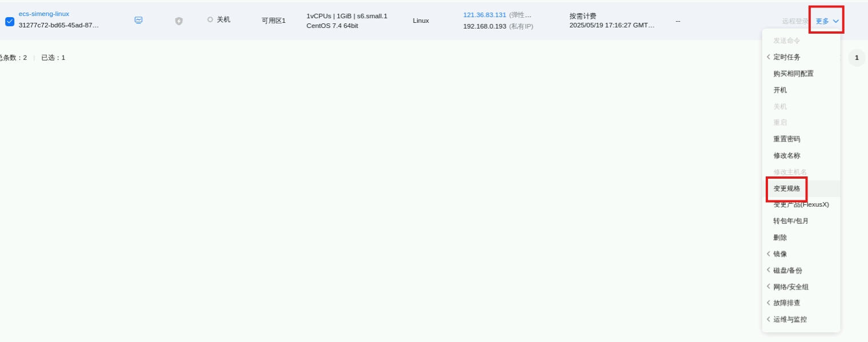Click the monitoring chart icon in server row
This screenshot has width=868, height=342.
(x=138, y=20)
